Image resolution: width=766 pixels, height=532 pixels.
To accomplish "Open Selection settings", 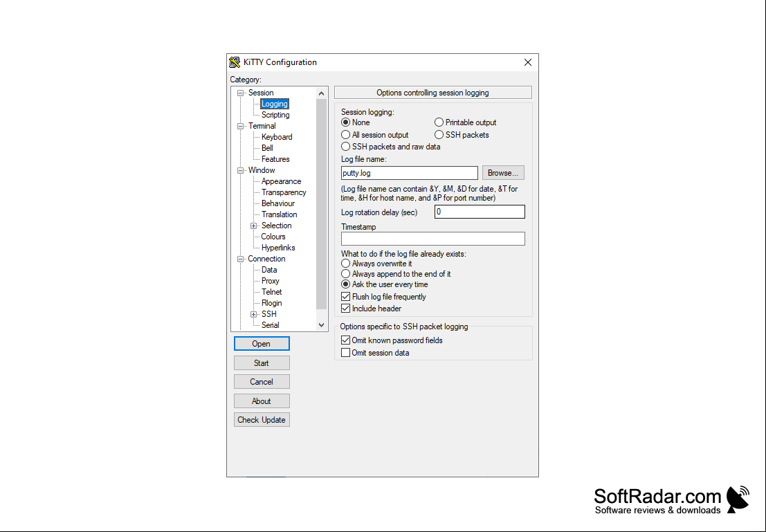I will point(276,226).
